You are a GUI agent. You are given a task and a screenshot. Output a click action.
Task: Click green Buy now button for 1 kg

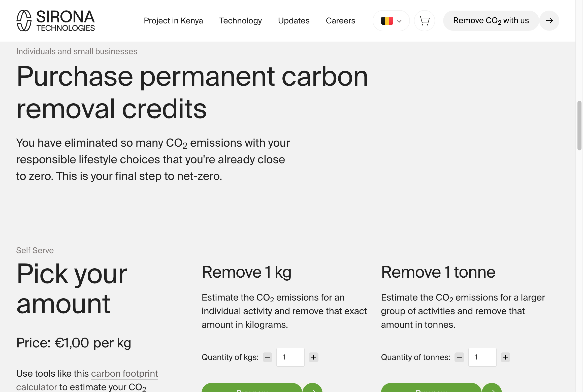point(252,388)
